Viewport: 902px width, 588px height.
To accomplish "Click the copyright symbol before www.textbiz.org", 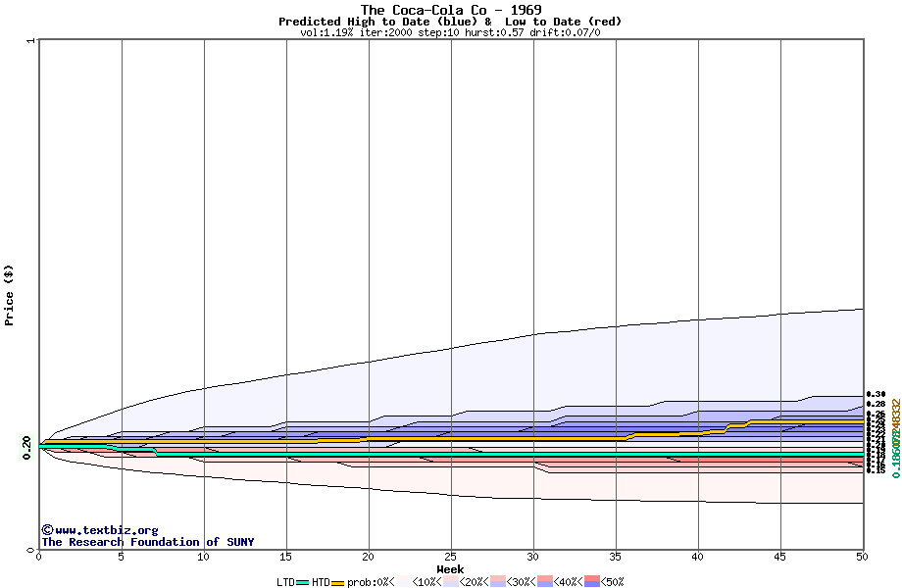I will pos(47,530).
